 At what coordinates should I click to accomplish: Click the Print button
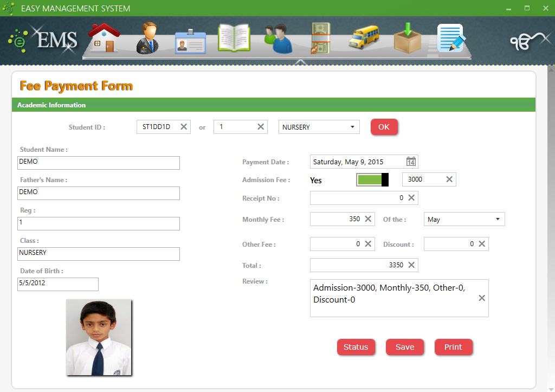coord(453,347)
